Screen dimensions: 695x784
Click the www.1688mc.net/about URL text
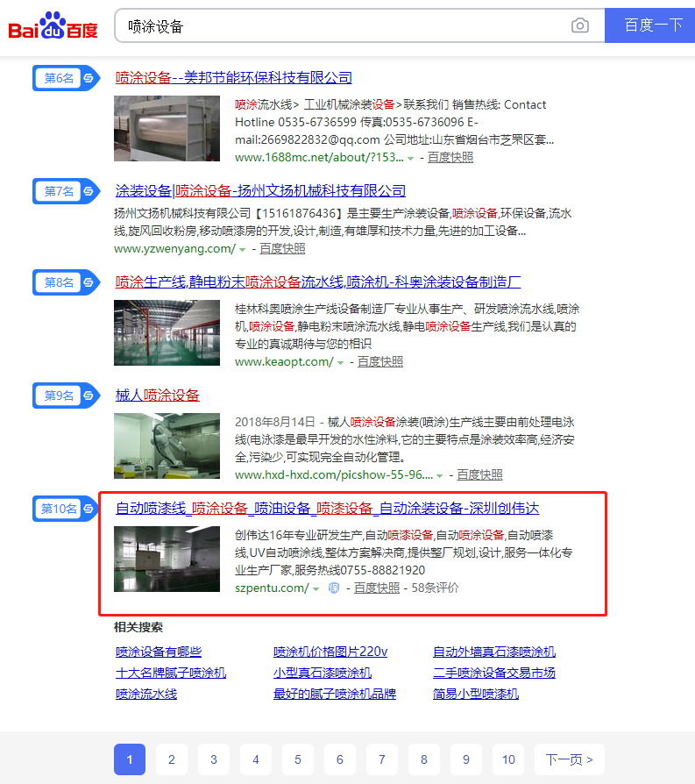pos(319,158)
